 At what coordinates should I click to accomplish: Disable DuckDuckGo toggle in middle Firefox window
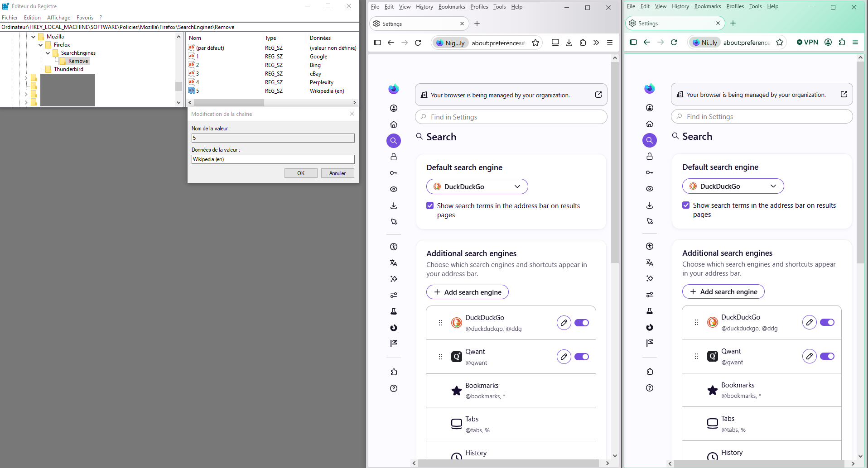point(582,323)
